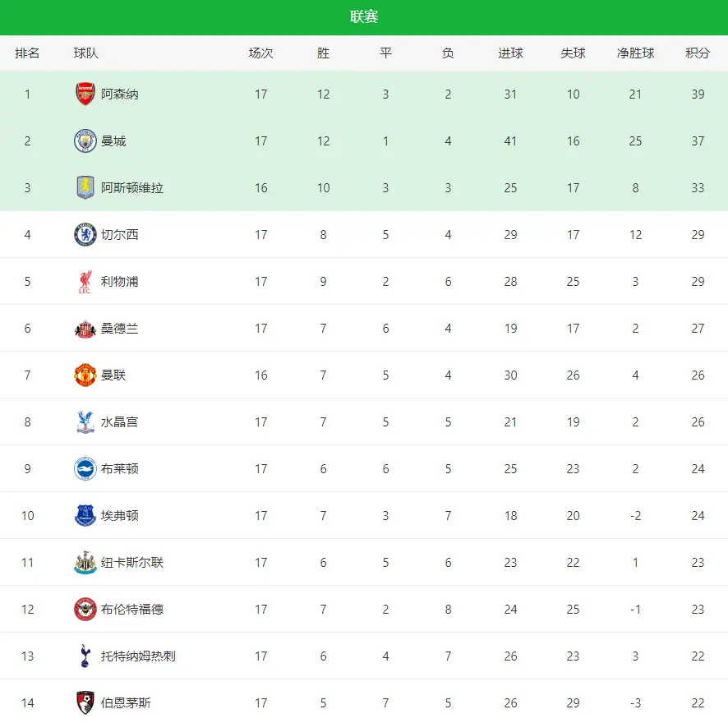Click the Manchester United crest icon

(x=85, y=375)
